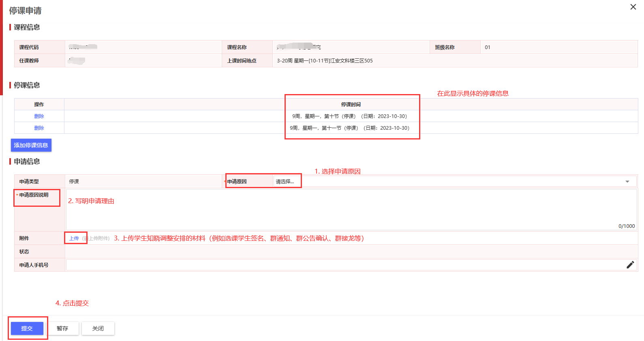Screen dimensions: 644x341
Task: Click the 上课时间地点 value text
Action: pos(325,61)
